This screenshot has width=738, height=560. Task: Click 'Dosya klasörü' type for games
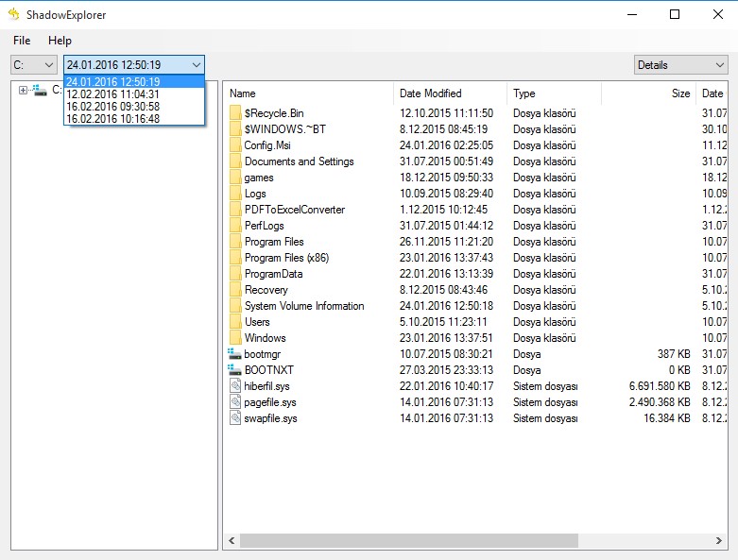[x=544, y=178]
